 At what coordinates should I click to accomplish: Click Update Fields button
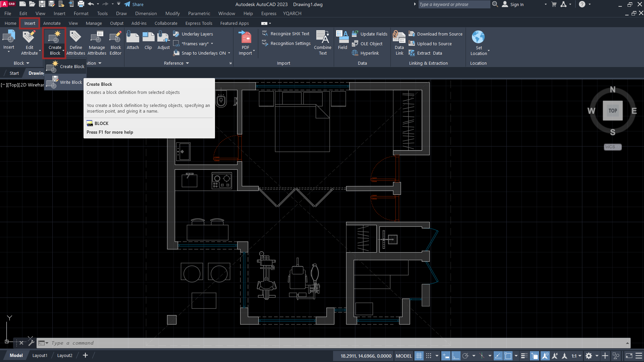[x=370, y=34]
